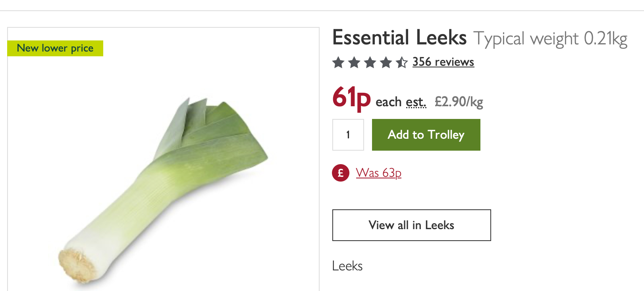Viewport: 644px width, 291px height.
Task: Click the £2.90/kg unit price
Action: tap(459, 102)
